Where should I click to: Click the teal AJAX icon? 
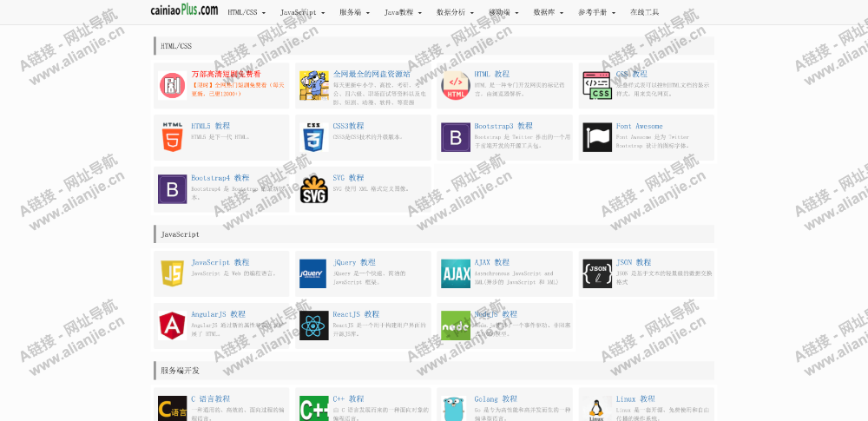[x=456, y=273]
